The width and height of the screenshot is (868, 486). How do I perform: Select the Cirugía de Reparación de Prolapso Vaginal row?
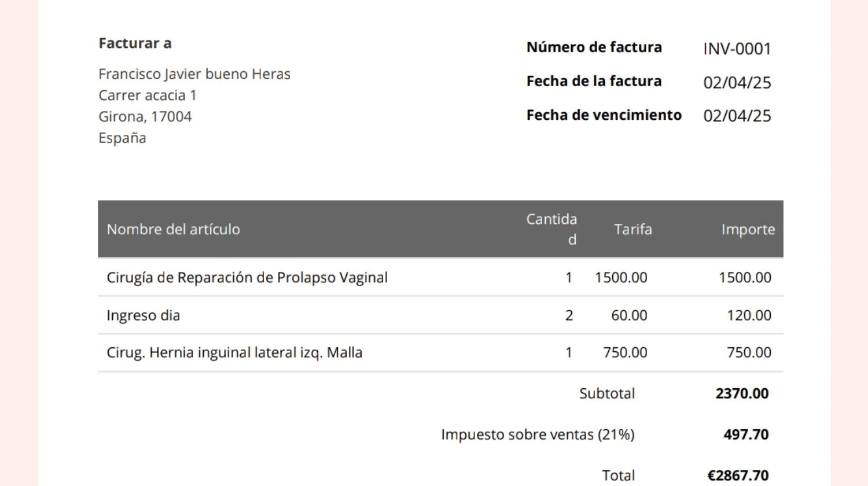tap(440, 277)
